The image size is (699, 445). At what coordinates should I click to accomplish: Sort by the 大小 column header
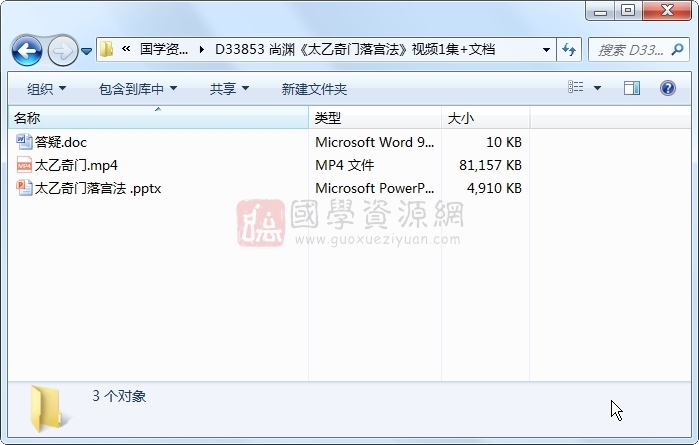(485, 118)
